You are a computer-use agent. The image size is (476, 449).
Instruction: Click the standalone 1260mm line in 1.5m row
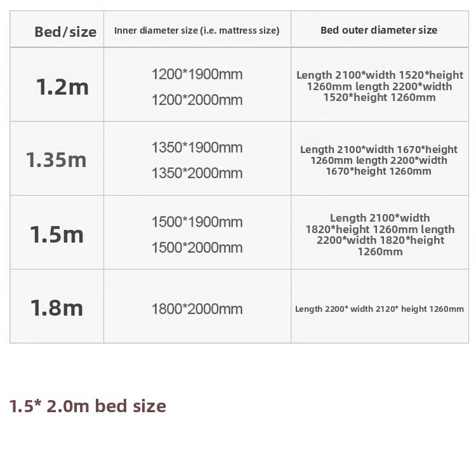[380, 251]
